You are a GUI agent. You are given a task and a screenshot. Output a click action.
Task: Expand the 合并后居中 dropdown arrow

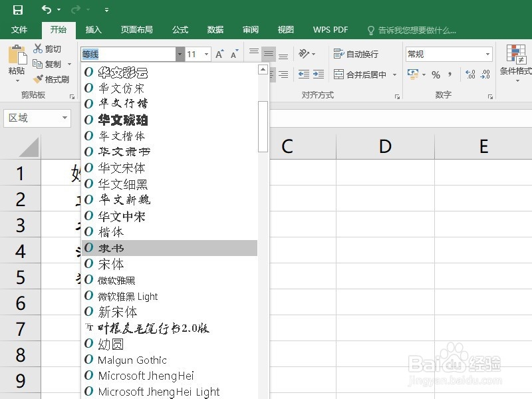click(394, 74)
